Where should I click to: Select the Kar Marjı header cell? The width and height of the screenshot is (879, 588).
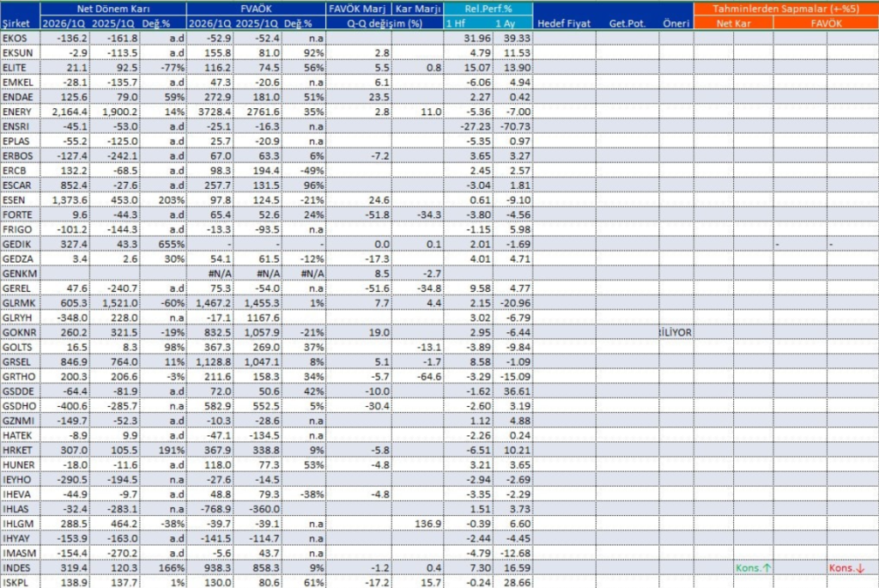[x=418, y=9]
